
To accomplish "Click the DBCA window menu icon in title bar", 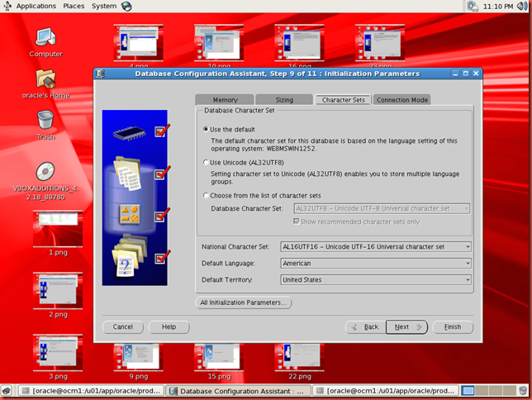I will pyautogui.click(x=100, y=74).
